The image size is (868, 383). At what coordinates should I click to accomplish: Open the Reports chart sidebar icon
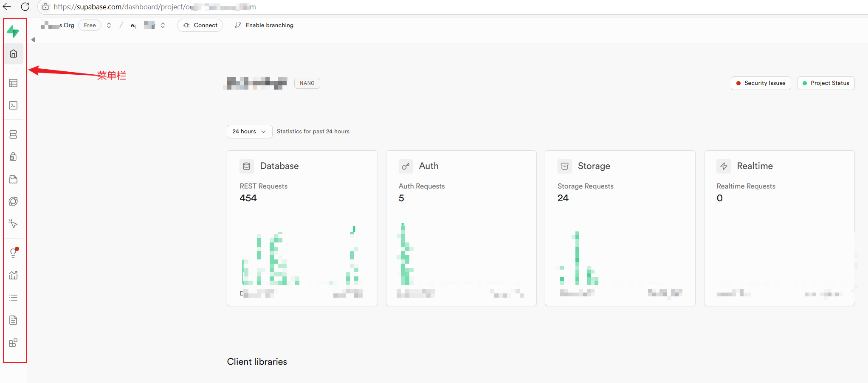click(x=13, y=275)
